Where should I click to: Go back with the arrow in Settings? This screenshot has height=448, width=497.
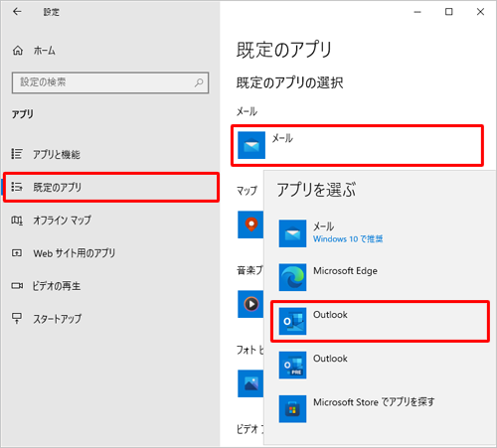click(17, 12)
